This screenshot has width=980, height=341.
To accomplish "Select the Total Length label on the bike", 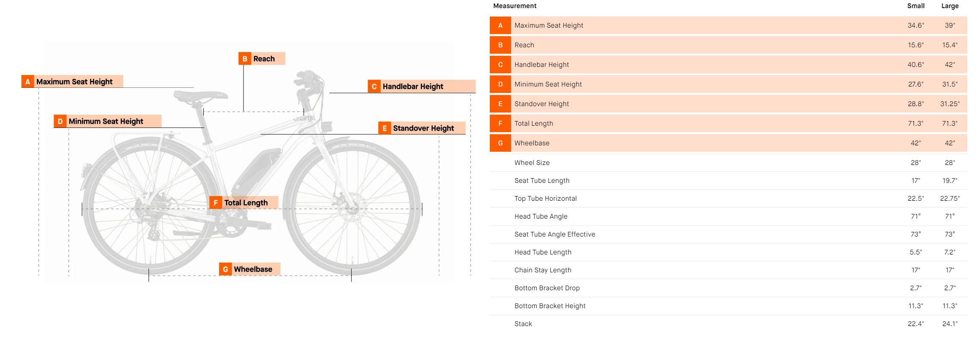I will [x=244, y=203].
